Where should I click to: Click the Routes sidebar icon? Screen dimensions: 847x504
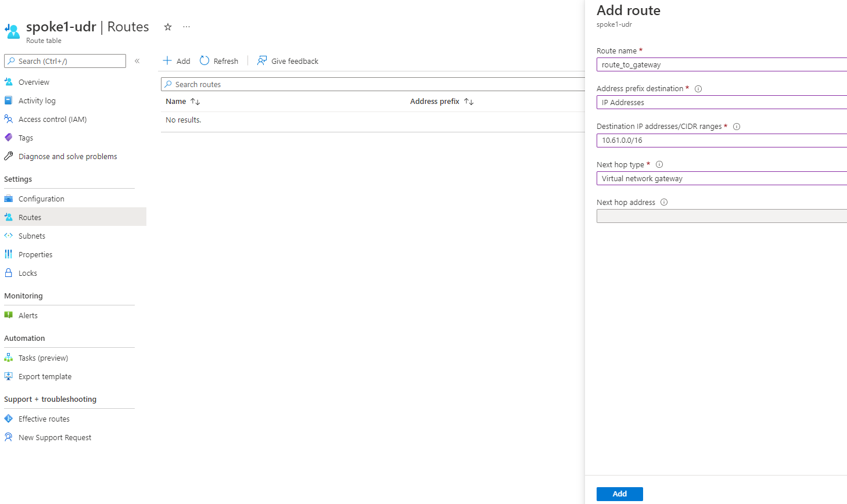pos(9,217)
